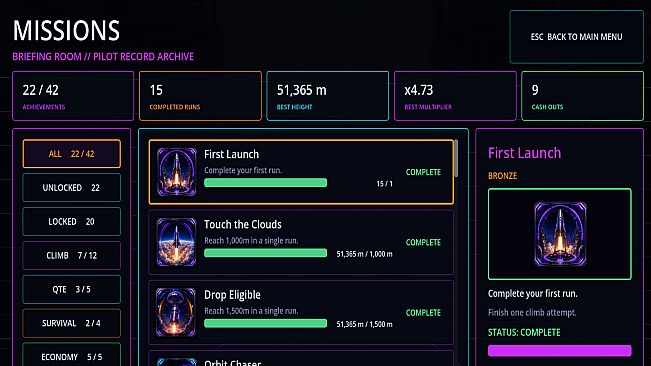Open the CLIMB 7 / 12 category
The width and height of the screenshot is (651, 366).
click(x=72, y=256)
